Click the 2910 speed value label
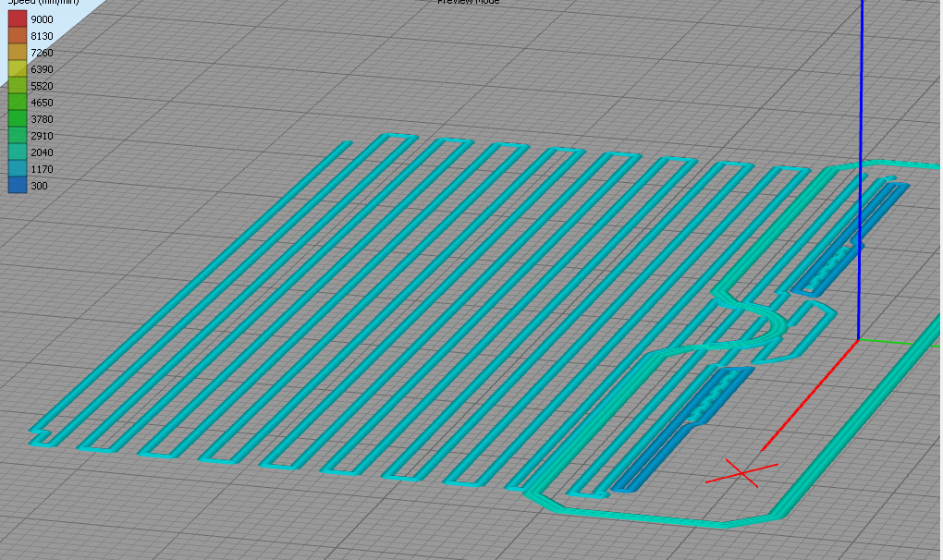 click(43, 137)
